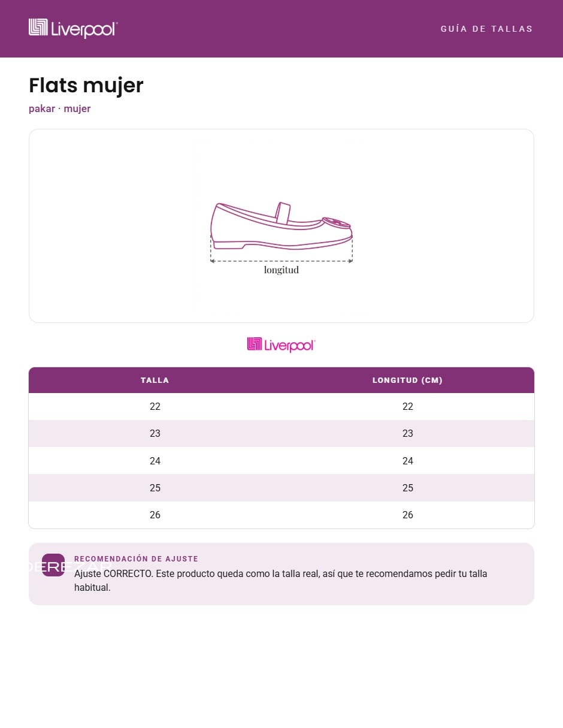
Task: Click the longitud 24 cm value
Action: [408, 461]
